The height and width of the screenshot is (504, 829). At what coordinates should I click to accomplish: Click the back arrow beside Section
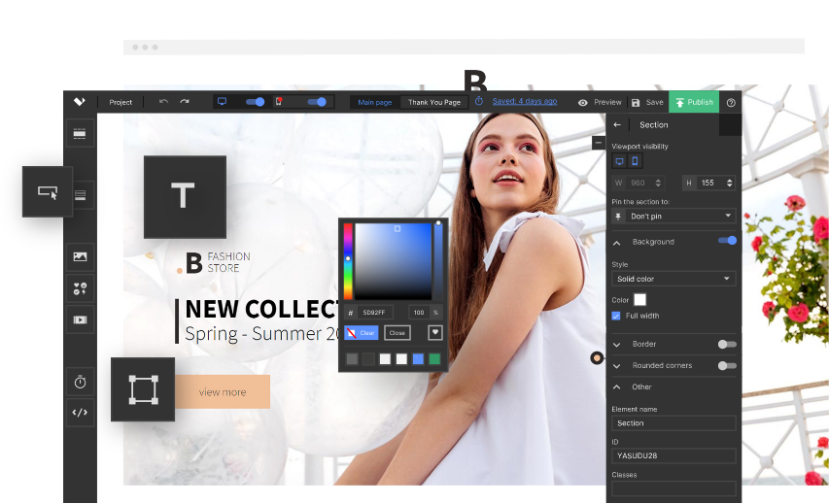pyautogui.click(x=617, y=125)
